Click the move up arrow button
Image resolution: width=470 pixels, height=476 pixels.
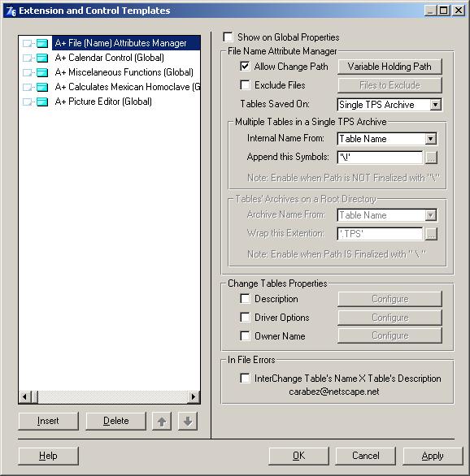pyautogui.click(x=162, y=421)
